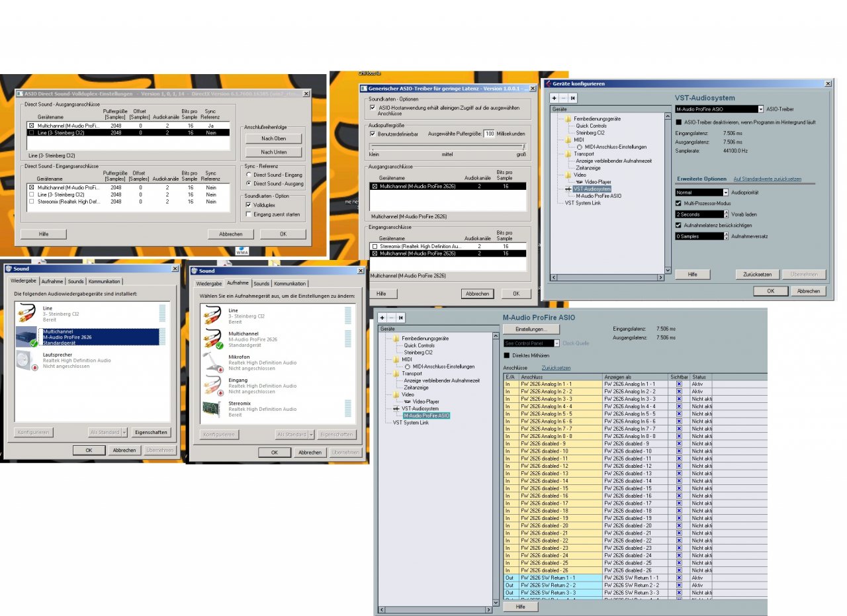Open Als Standard dropdown arrow in Wiedergabe window
The width and height of the screenshot is (847, 616).
pyautogui.click(x=124, y=432)
